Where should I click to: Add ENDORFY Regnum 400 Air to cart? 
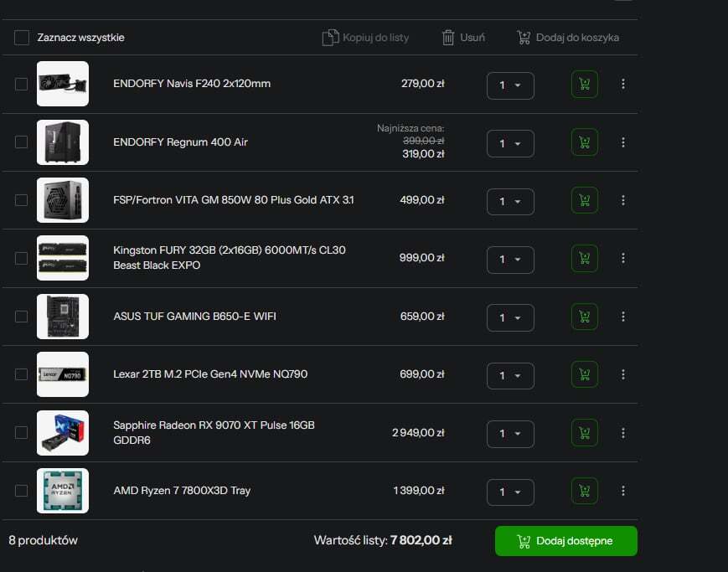pos(584,142)
